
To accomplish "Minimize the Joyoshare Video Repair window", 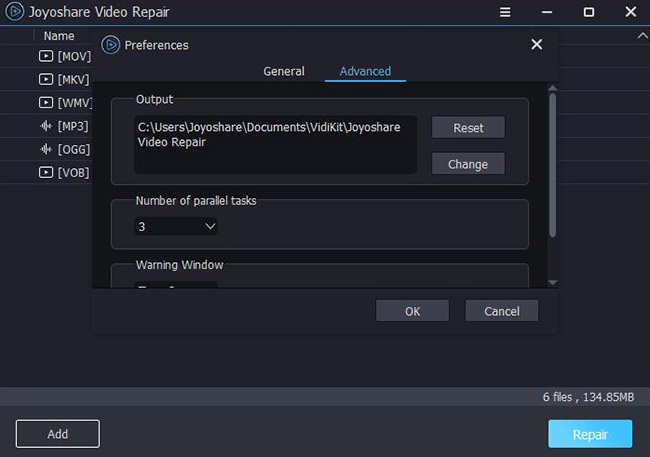I will [547, 12].
